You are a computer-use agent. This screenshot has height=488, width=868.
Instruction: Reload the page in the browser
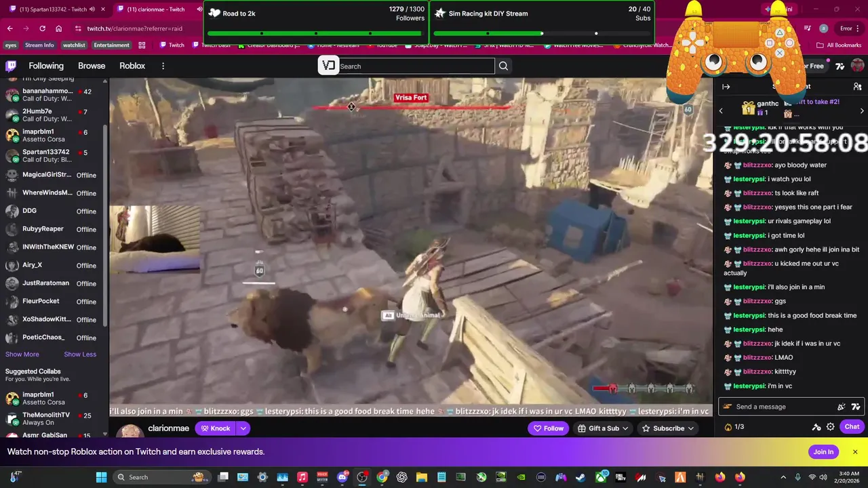point(42,28)
